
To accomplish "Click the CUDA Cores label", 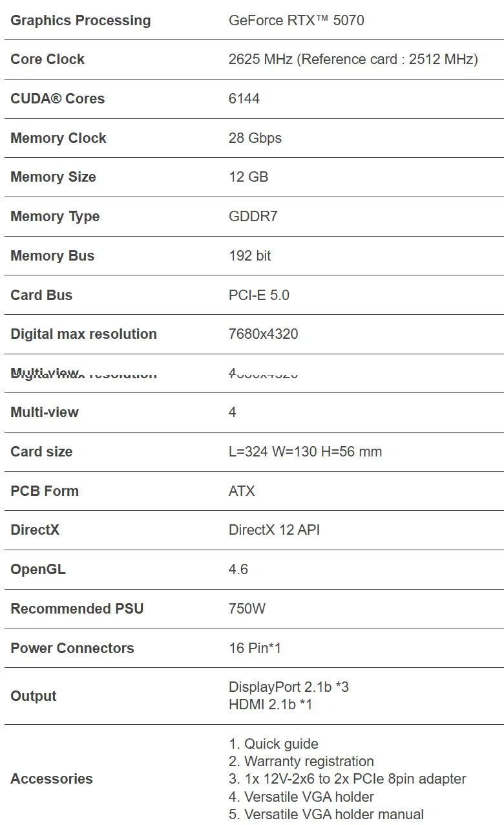I will 58,98.
